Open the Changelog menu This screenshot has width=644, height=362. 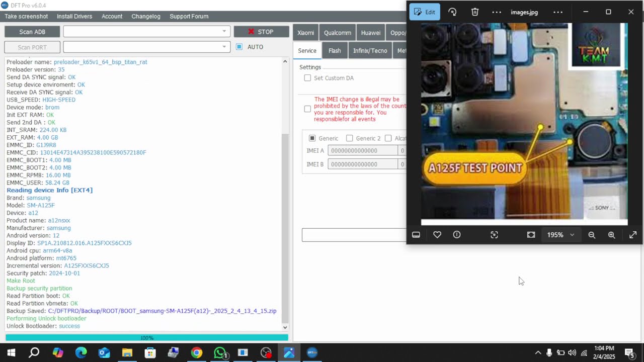(x=146, y=16)
